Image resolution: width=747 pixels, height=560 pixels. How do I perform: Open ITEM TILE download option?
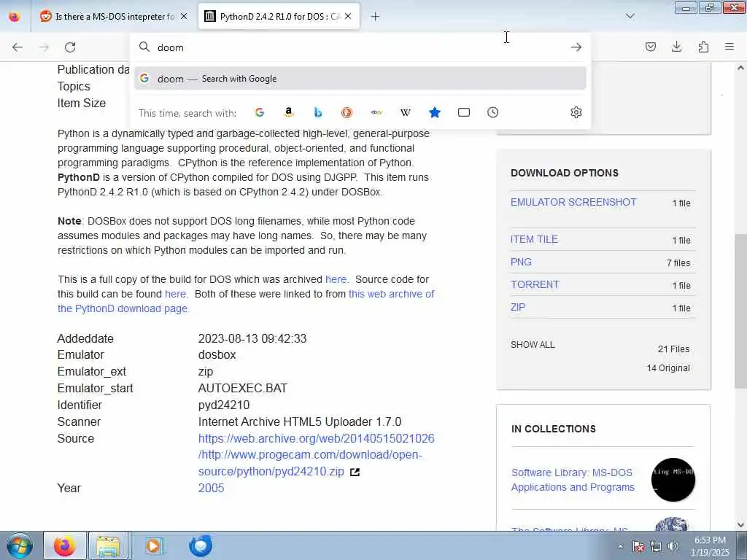click(534, 239)
